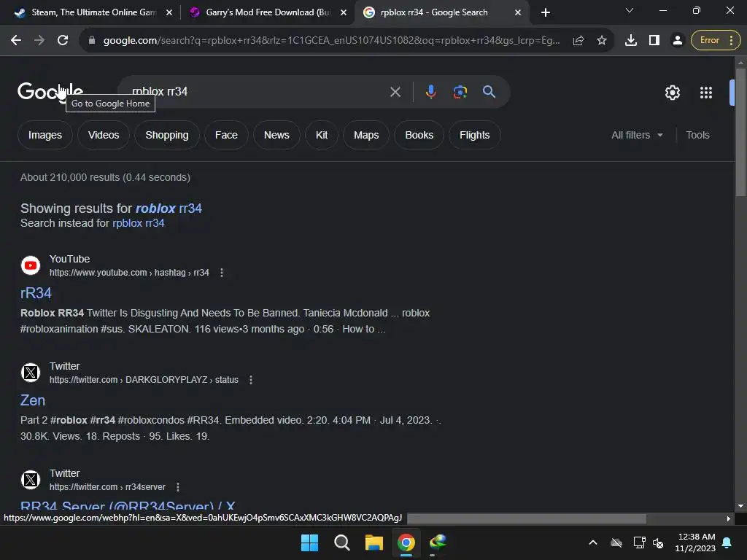This screenshot has width=747, height=560.
Task: Open Chrome downloads icon
Action: click(631, 41)
